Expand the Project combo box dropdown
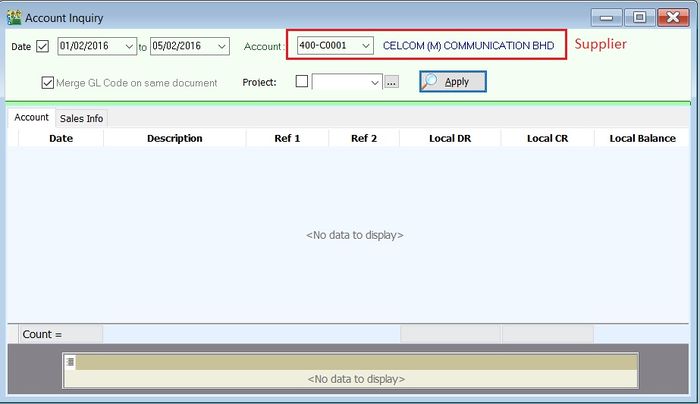700x404 pixels. (375, 82)
